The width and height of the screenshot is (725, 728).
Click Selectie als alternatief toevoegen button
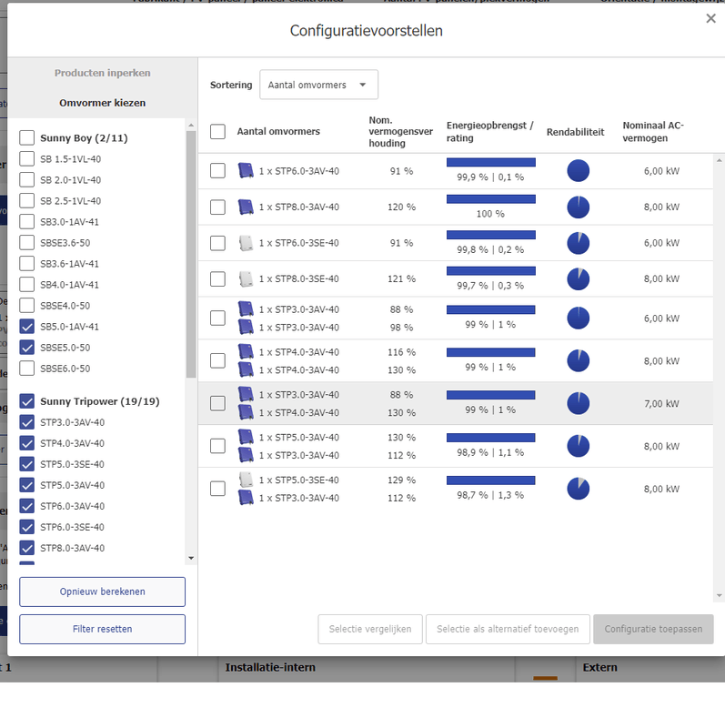point(508,629)
